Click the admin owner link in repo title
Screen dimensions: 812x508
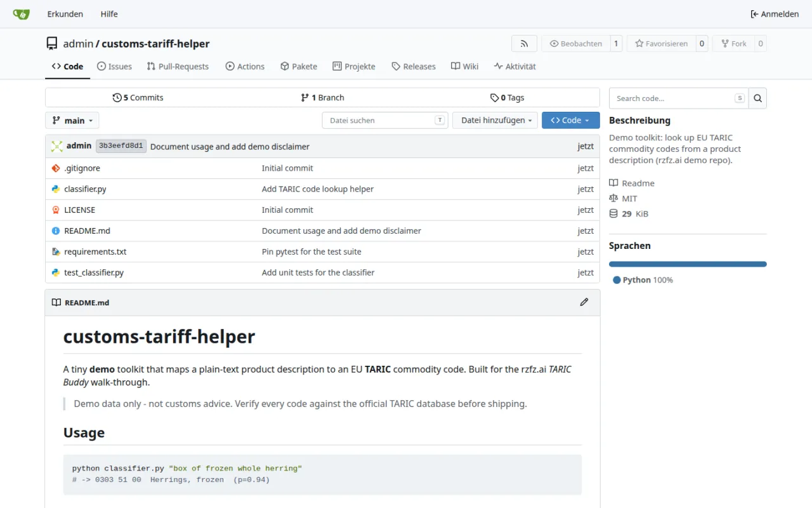coord(78,44)
